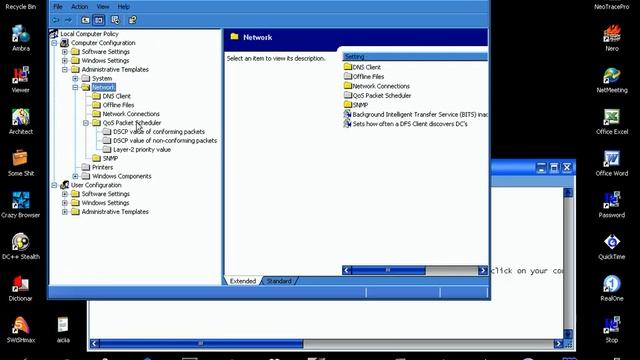
Task: Expand the System folder node
Action: 76,78
